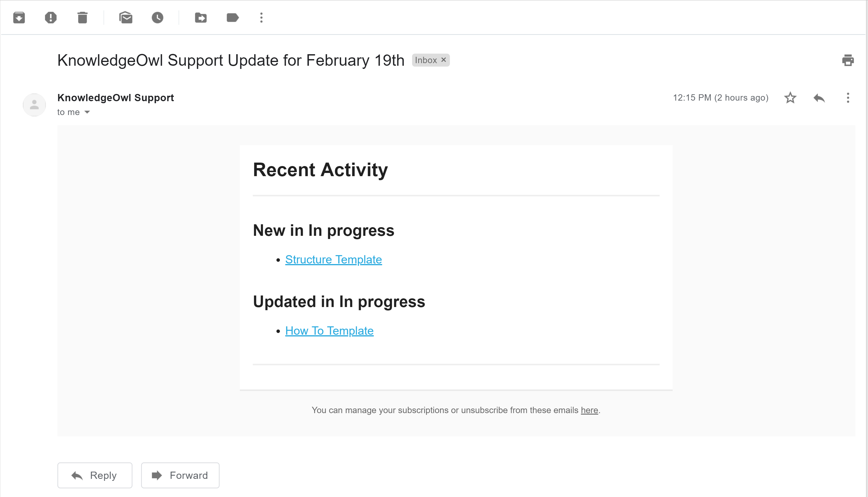Click the sender's profile avatar
This screenshot has height=497, width=868.
point(34,105)
